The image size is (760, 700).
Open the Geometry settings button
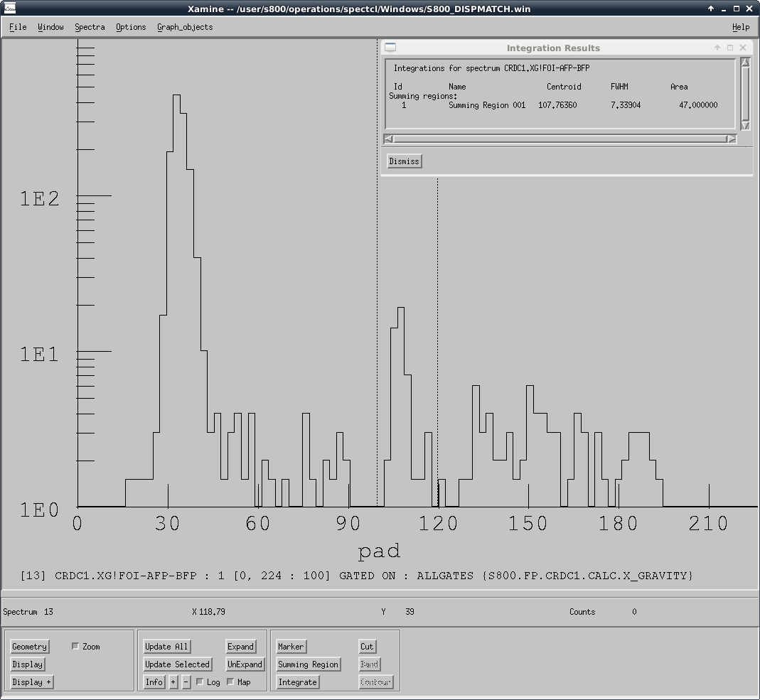coord(29,647)
